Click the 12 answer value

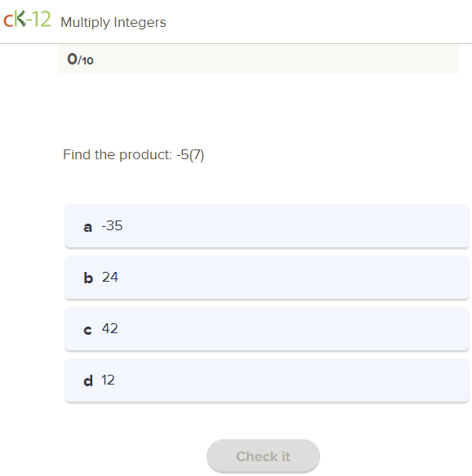tap(108, 380)
